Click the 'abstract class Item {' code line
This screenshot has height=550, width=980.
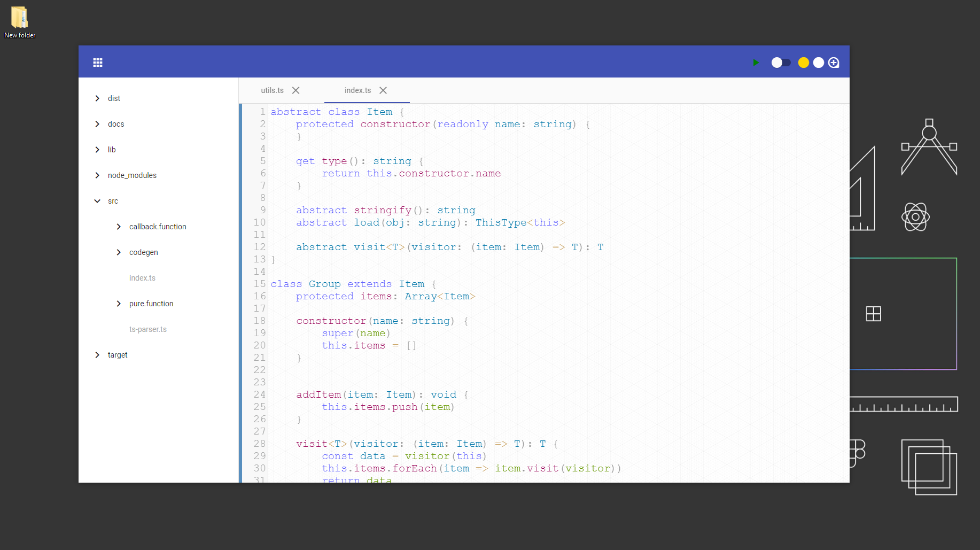pos(337,112)
